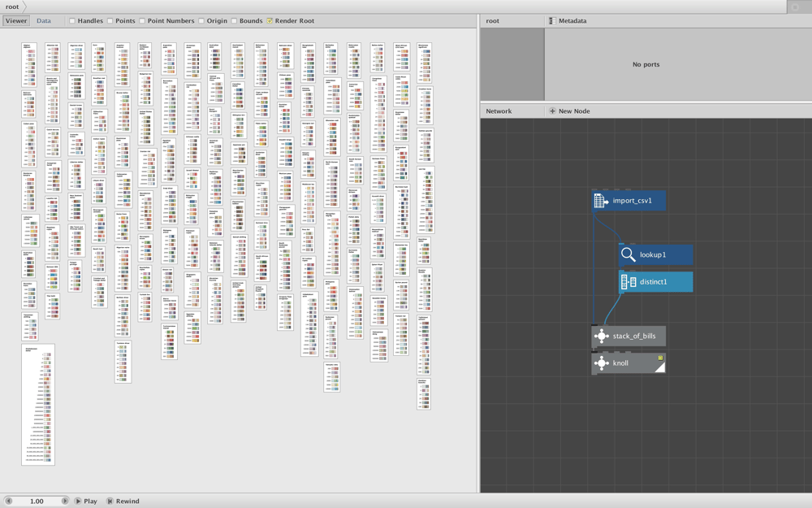Uncheck the Render Root checkbox
Screen dimensions: 812x508
coord(270,21)
